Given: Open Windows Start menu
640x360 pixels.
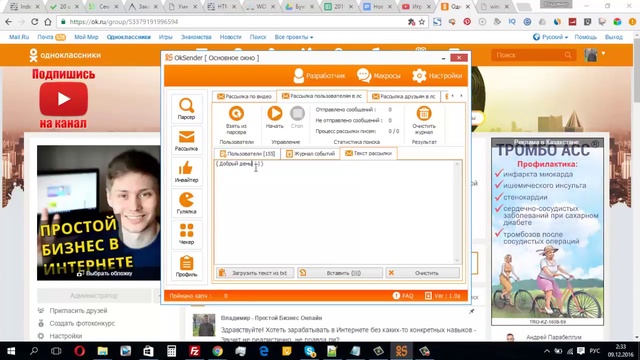Looking at the screenshot, I should tap(11, 351).
